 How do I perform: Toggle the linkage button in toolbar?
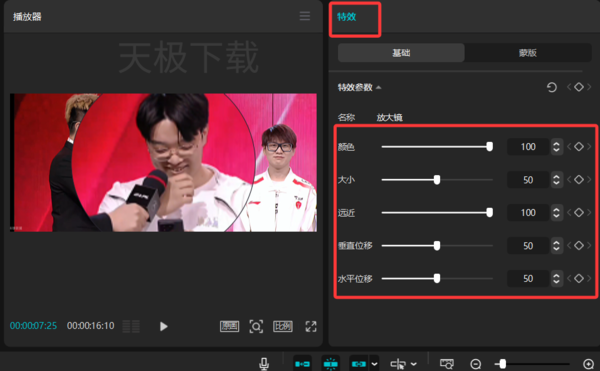(x=359, y=364)
